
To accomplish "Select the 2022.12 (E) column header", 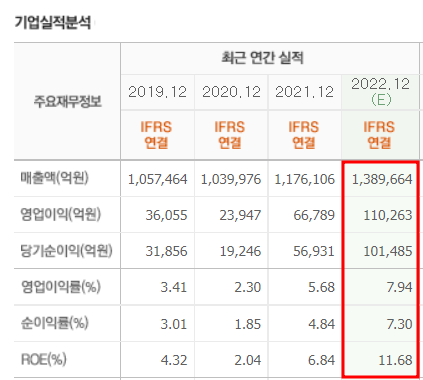I will point(381,91).
